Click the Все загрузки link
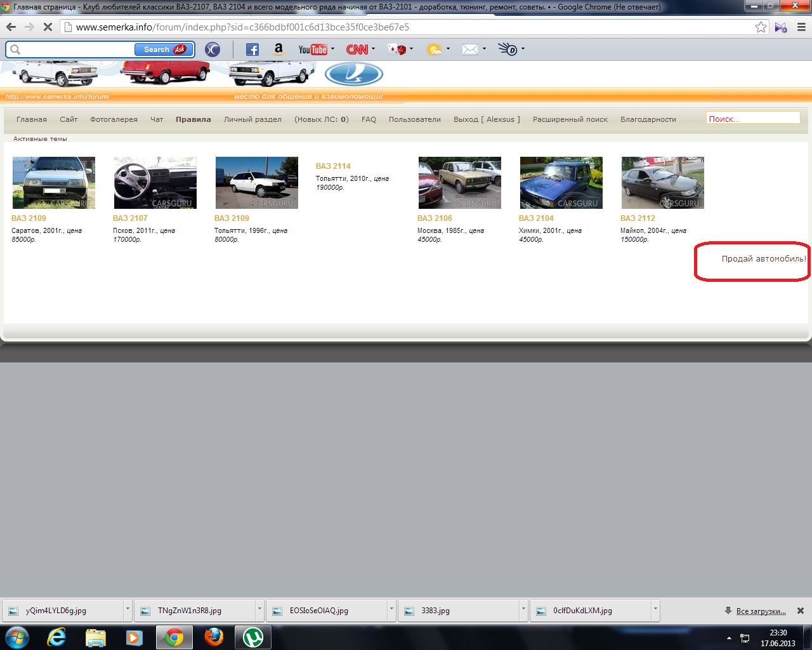The image size is (812, 650). point(761,611)
